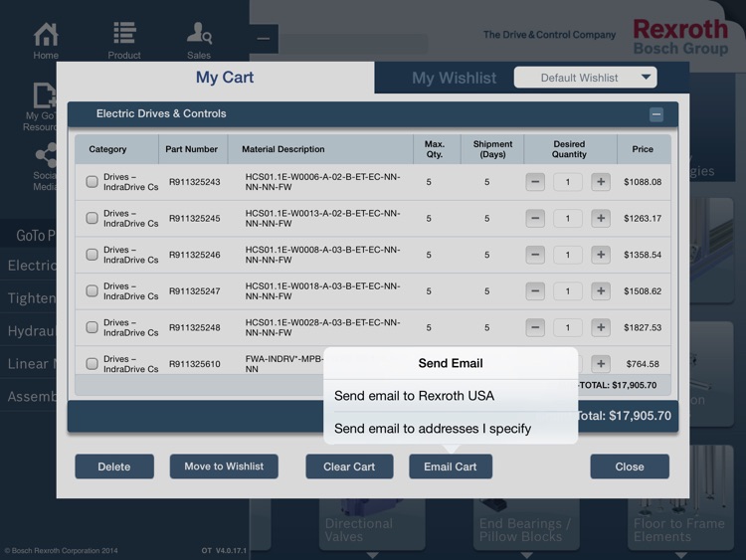The width and height of the screenshot is (746, 560).
Task: Click the Desired Quantity column header
Action: coord(570,149)
